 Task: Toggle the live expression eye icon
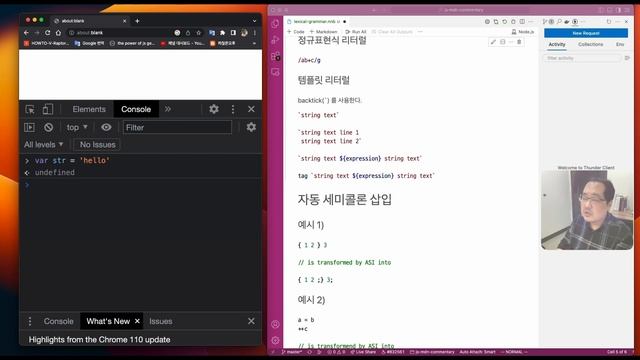106,127
